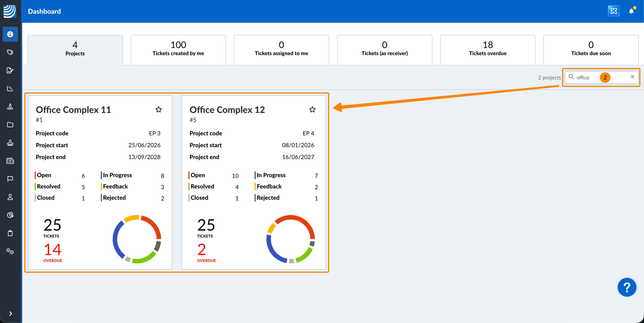This screenshot has width=644, height=323.
Task: Click the user profile sidebar icon
Action: (x=10, y=197)
